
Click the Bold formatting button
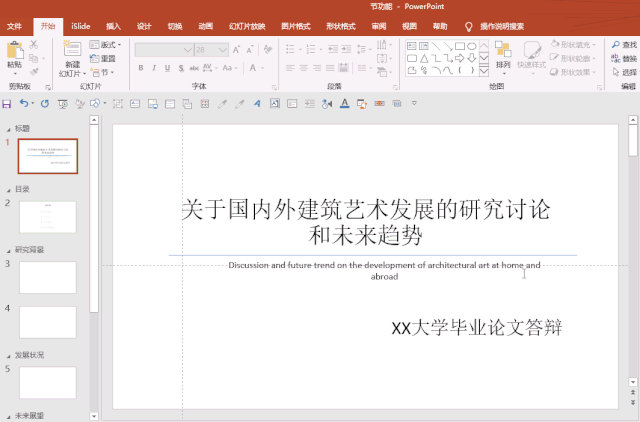tap(141, 68)
